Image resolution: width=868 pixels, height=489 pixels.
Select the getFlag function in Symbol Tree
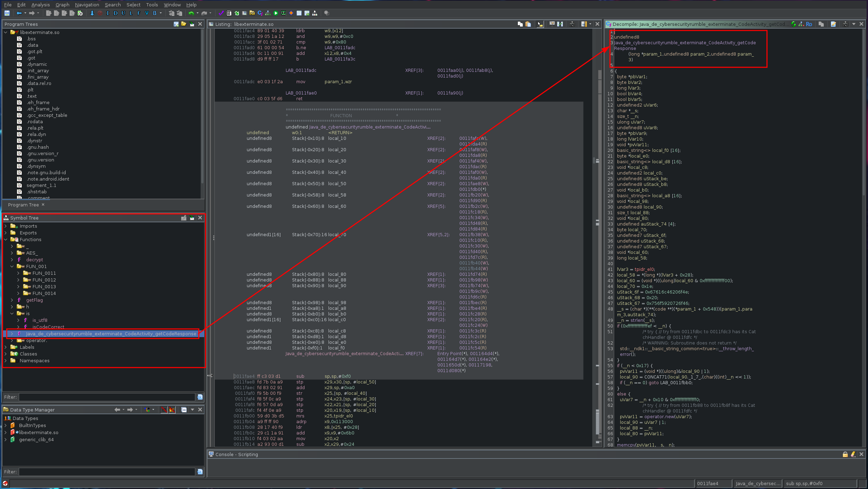pos(34,300)
